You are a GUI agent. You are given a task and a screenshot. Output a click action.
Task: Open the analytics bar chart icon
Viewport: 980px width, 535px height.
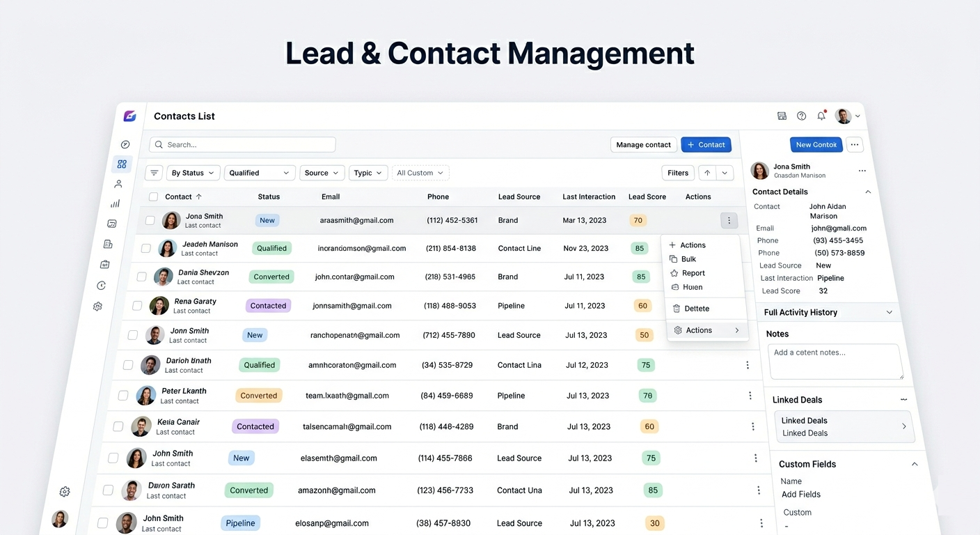coord(115,203)
